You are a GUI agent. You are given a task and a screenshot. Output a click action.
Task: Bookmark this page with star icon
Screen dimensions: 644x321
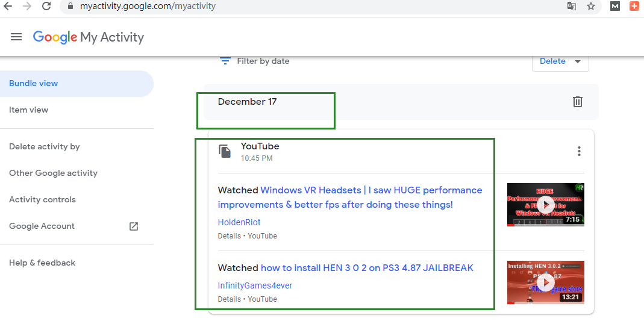[x=590, y=7]
